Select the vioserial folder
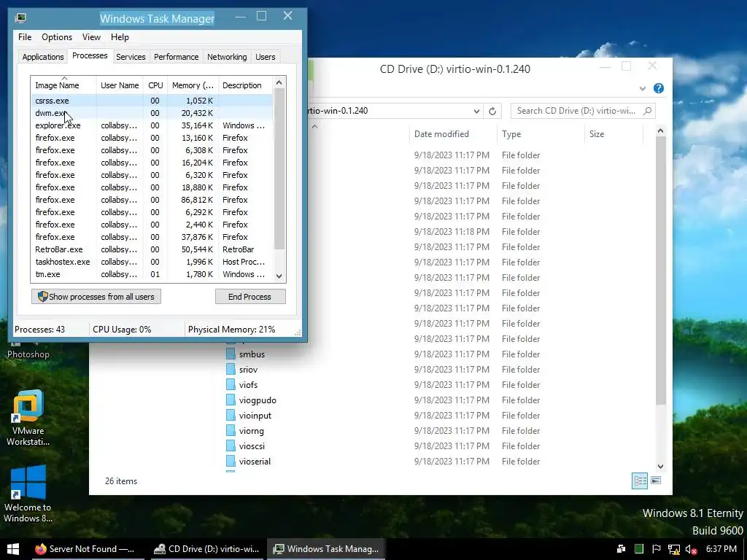Viewport: 747px width, 560px height. coord(249,461)
